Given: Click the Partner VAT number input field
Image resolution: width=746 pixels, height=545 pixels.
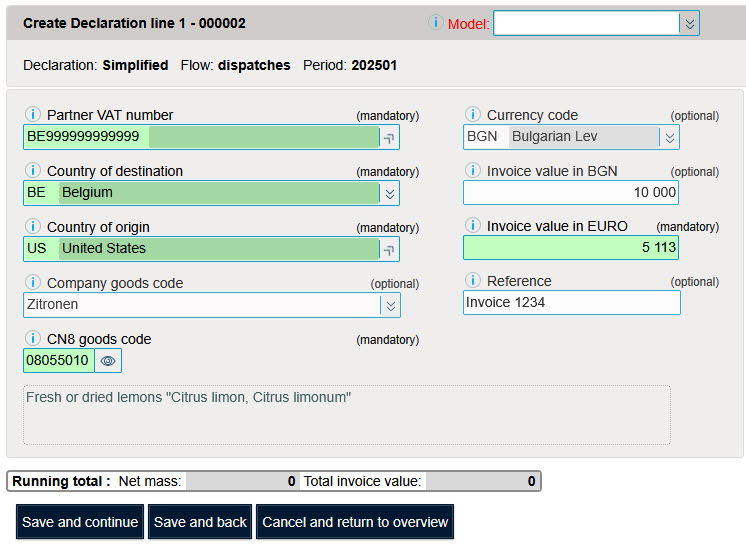Looking at the screenshot, I should [200, 137].
